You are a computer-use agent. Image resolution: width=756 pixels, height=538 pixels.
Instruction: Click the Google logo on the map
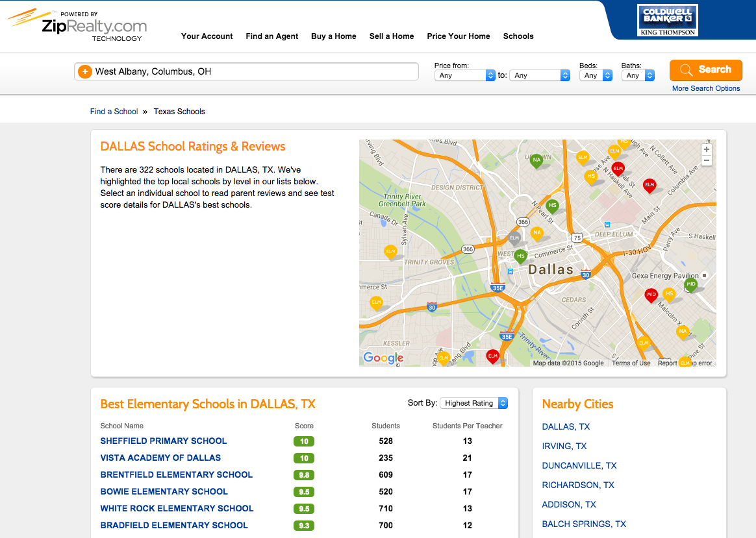(383, 358)
